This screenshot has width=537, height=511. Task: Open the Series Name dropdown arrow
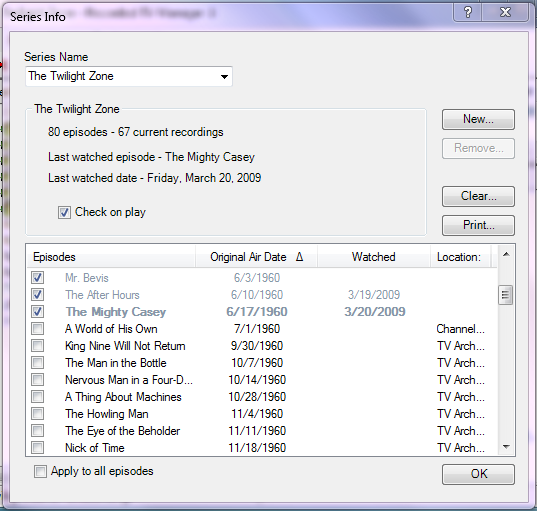pos(224,76)
